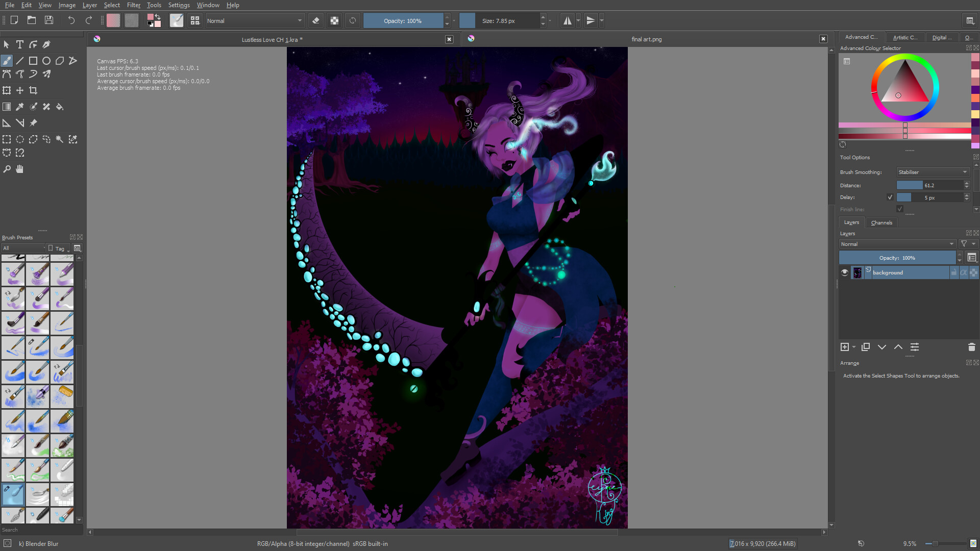The image size is (980, 551).
Task: Expand vertical mirror options arrow
Action: 602,21
